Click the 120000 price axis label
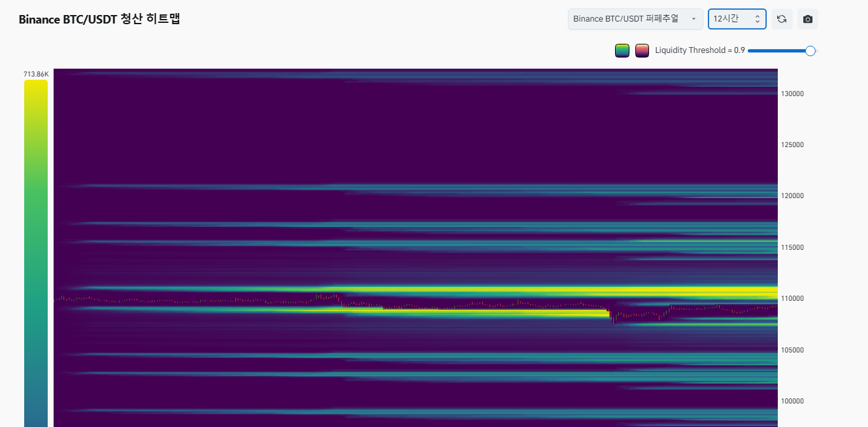Screen dimensions: 868x427 [792, 196]
